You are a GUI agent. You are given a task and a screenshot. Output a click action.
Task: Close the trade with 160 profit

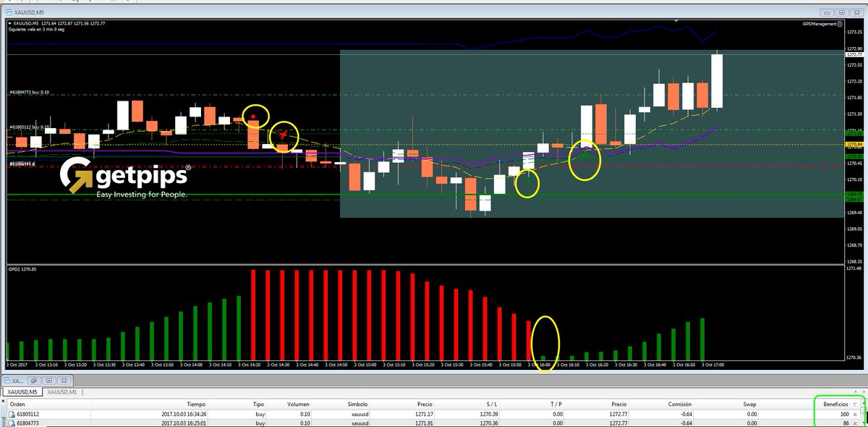(x=854, y=414)
